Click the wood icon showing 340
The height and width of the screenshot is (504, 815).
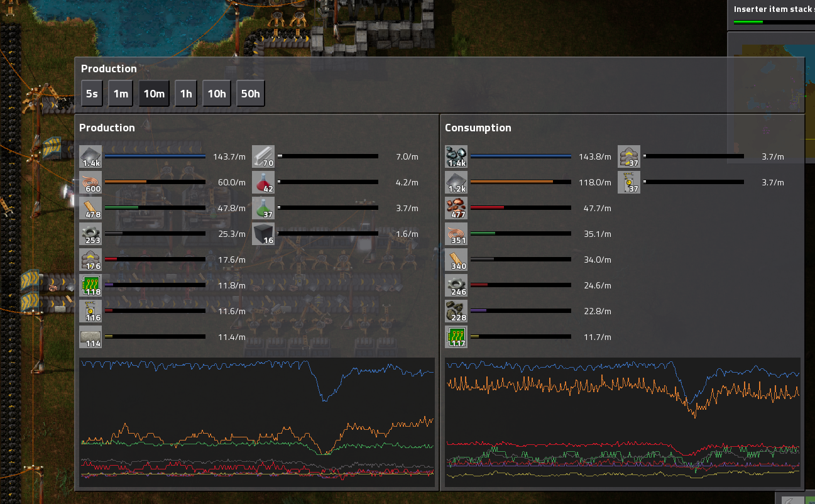click(x=456, y=260)
